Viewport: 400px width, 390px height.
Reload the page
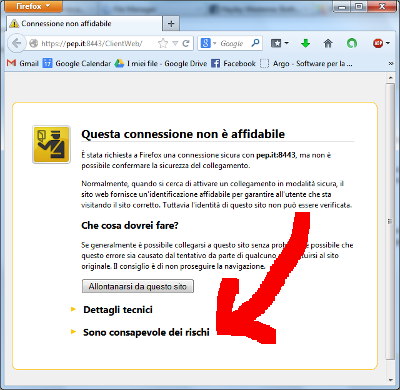tap(186, 43)
